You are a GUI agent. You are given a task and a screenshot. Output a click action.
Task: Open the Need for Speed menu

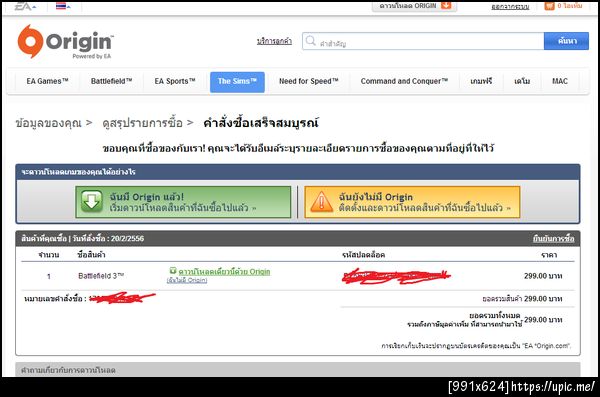309,81
